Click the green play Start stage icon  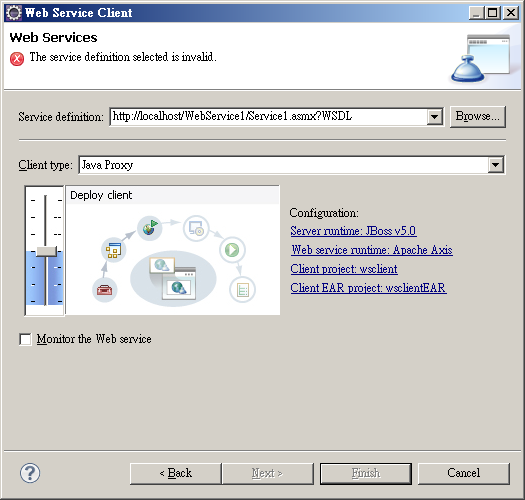coord(232,249)
